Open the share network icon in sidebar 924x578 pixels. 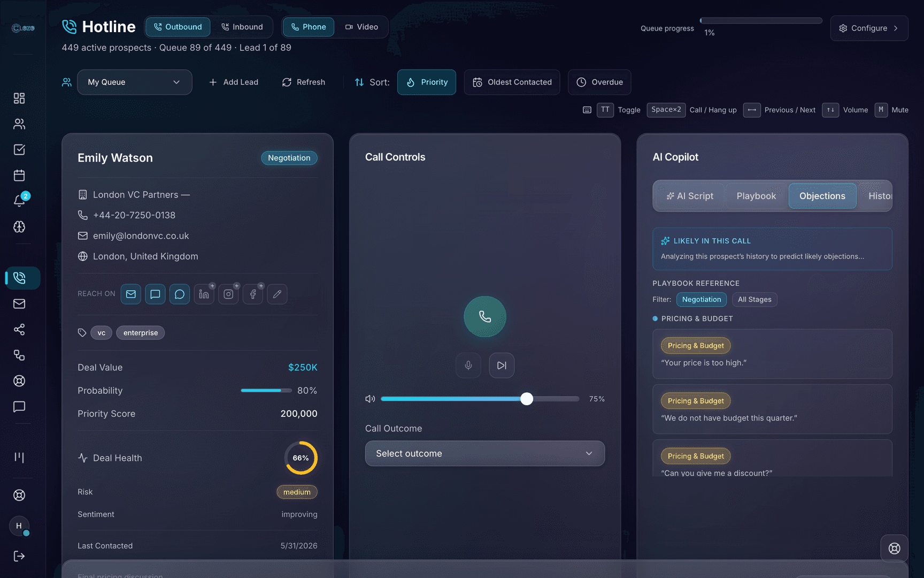[19, 329]
